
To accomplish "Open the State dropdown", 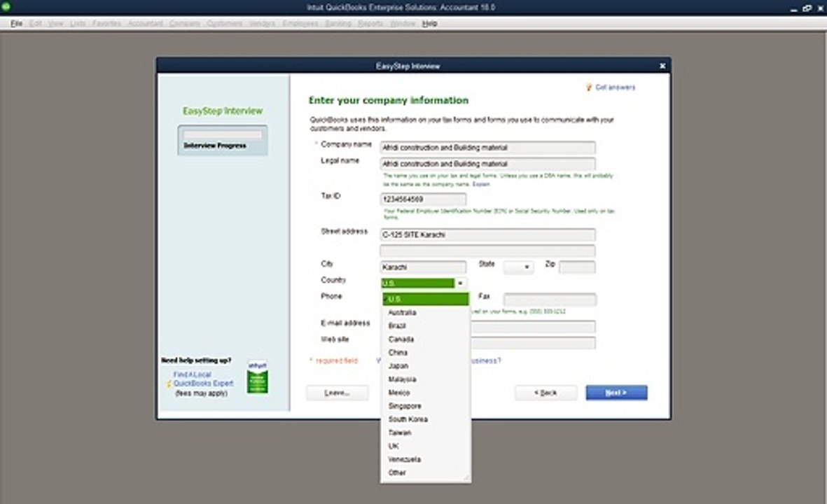I will [518, 267].
